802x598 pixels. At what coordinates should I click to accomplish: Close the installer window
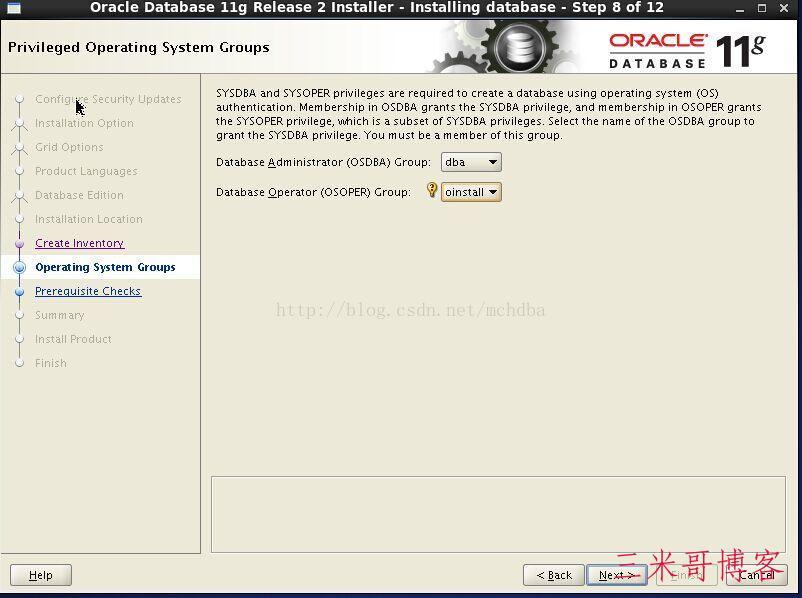tap(784, 8)
